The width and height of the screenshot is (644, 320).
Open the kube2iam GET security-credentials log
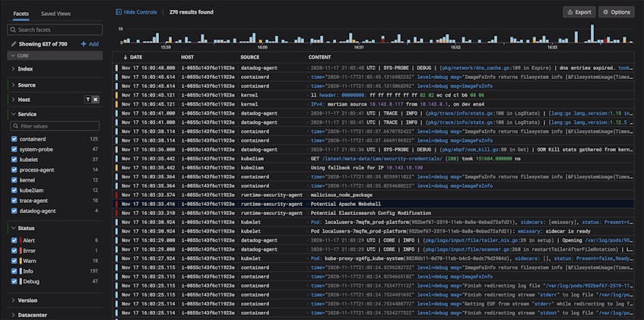374,159
